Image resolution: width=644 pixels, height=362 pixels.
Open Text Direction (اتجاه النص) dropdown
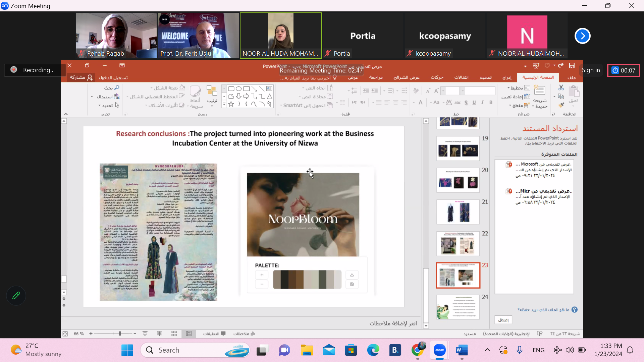click(x=317, y=88)
